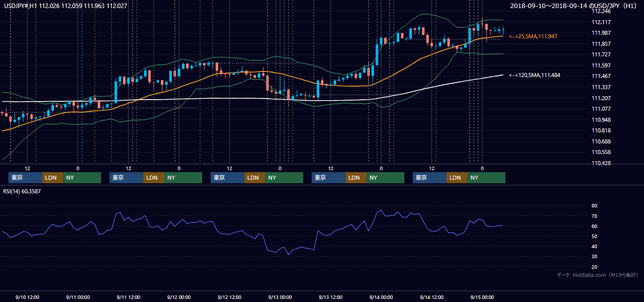Viewport: 644px width, 302px height.
Task: Click the 112.246 price axis value
Action: point(601,11)
